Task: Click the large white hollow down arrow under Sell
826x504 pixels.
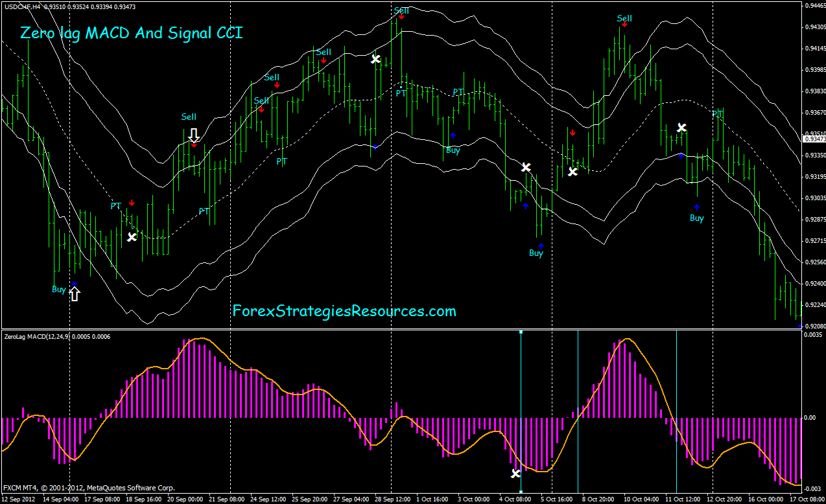Action: 194,134
